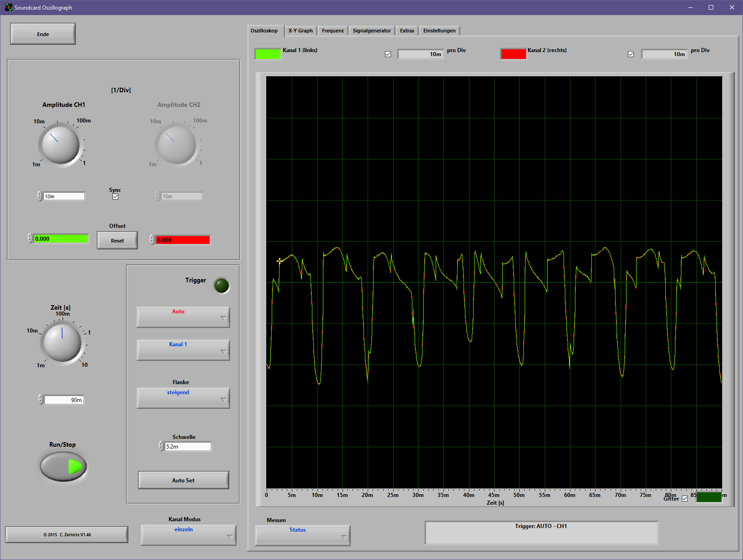Image resolution: width=743 pixels, height=560 pixels.
Task: Click the red CH2 offset value field
Action: [x=183, y=240]
